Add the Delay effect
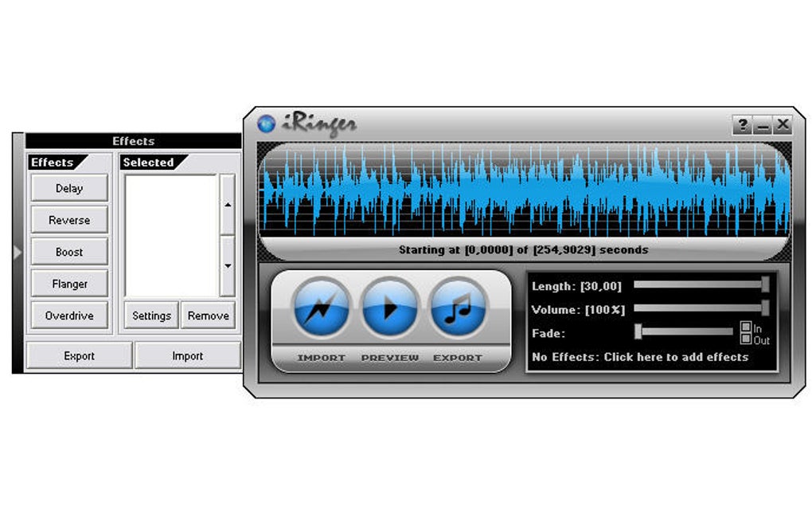The image size is (812, 506). pos(69,188)
